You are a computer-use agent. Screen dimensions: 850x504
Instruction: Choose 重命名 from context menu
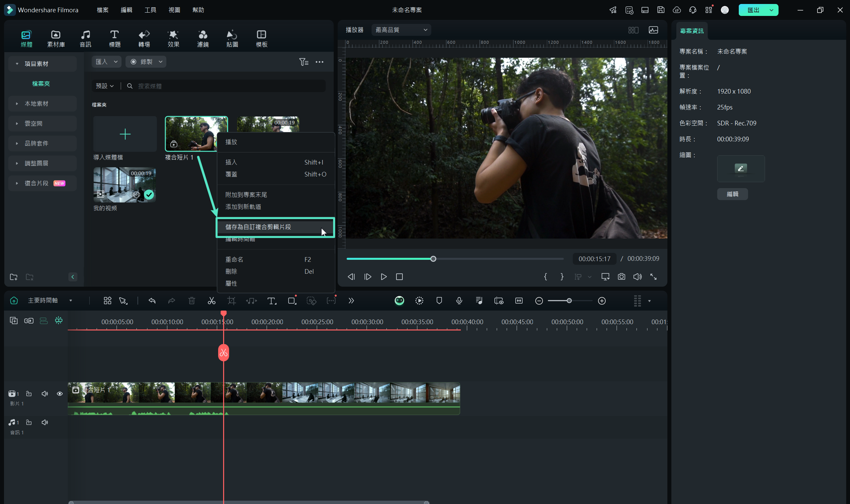275,259
